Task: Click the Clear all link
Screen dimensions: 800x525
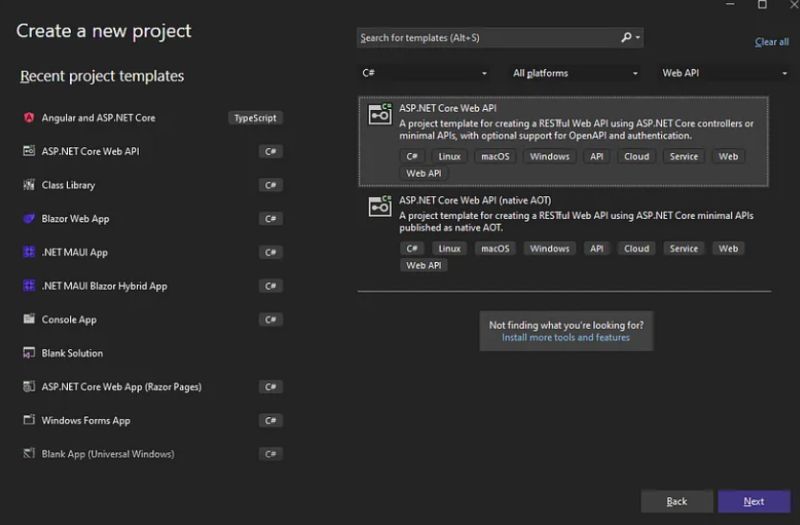Action: point(771,42)
